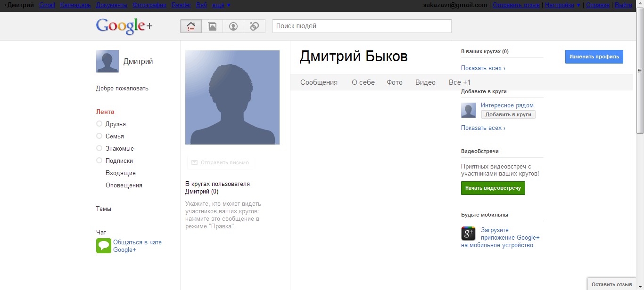644x290 pixels.
Task: Select the Подписки circle radio
Action: click(x=99, y=161)
